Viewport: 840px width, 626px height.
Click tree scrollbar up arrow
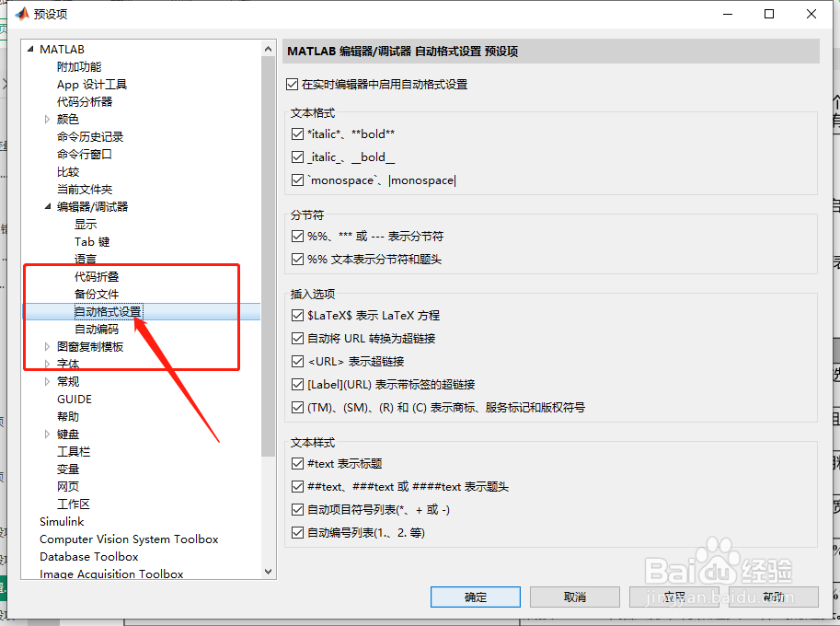269,49
